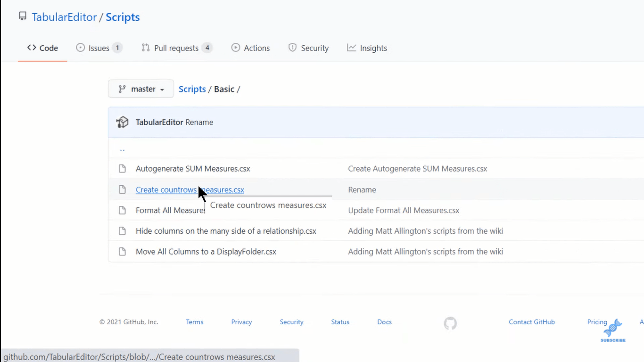Click the Issues count badge 1

[x=117, y=48]
